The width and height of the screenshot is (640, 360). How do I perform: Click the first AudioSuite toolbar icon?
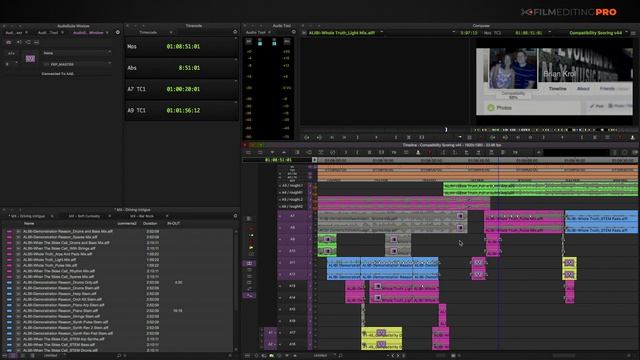coord(9,42)
